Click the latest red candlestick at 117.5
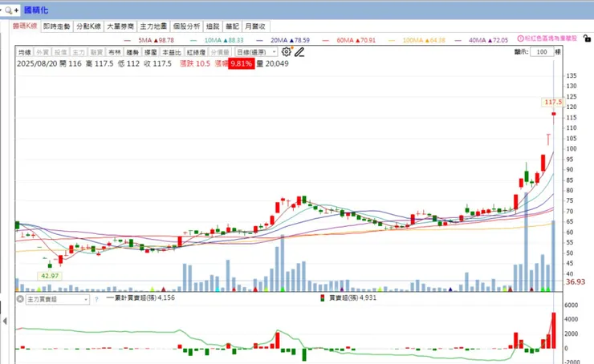 (x=554, y=114)
